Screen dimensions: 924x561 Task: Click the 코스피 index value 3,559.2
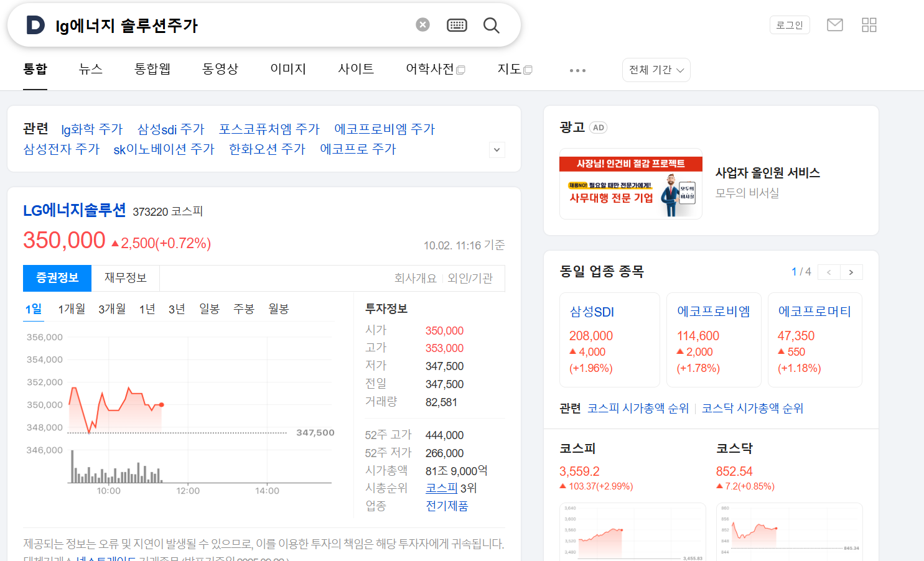point(579,471)
